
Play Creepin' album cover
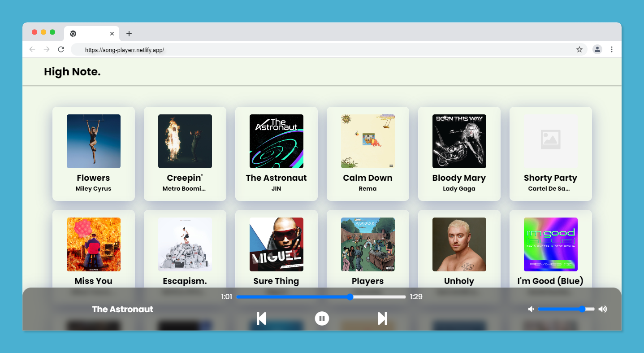pyautogui.click(x=185, y=141)
